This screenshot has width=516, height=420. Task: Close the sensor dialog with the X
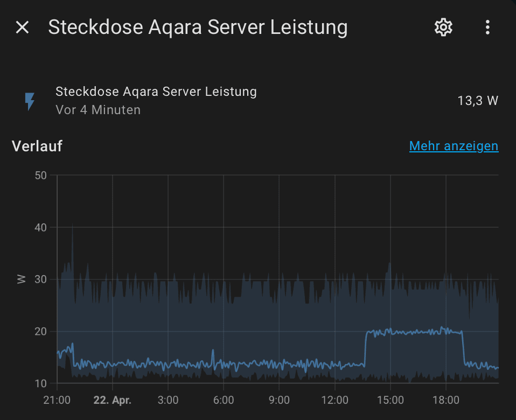[22, 27]
